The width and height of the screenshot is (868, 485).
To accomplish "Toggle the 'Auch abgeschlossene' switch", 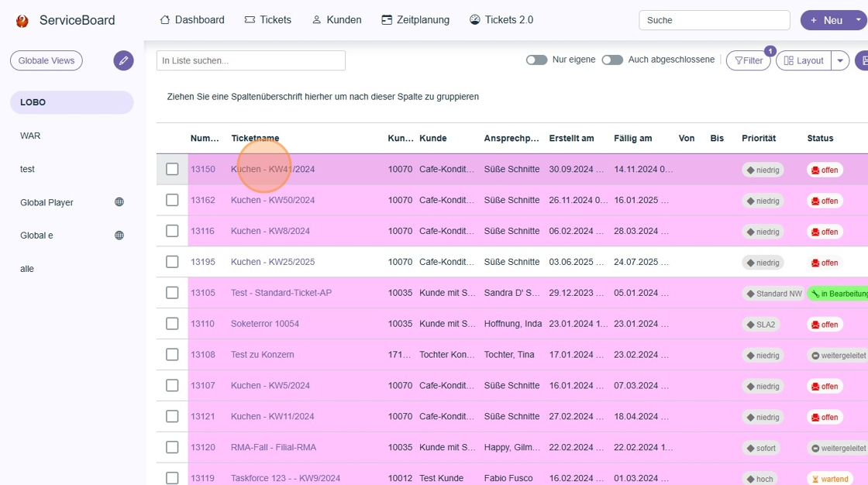I will click(x=612, y=60).
